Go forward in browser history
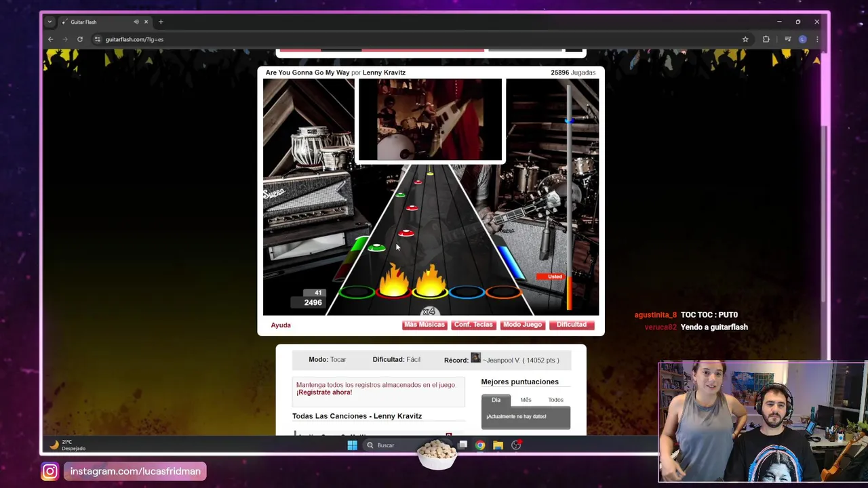Image resolution: width=868 pixels, height=488 pixels. [65, 39]
